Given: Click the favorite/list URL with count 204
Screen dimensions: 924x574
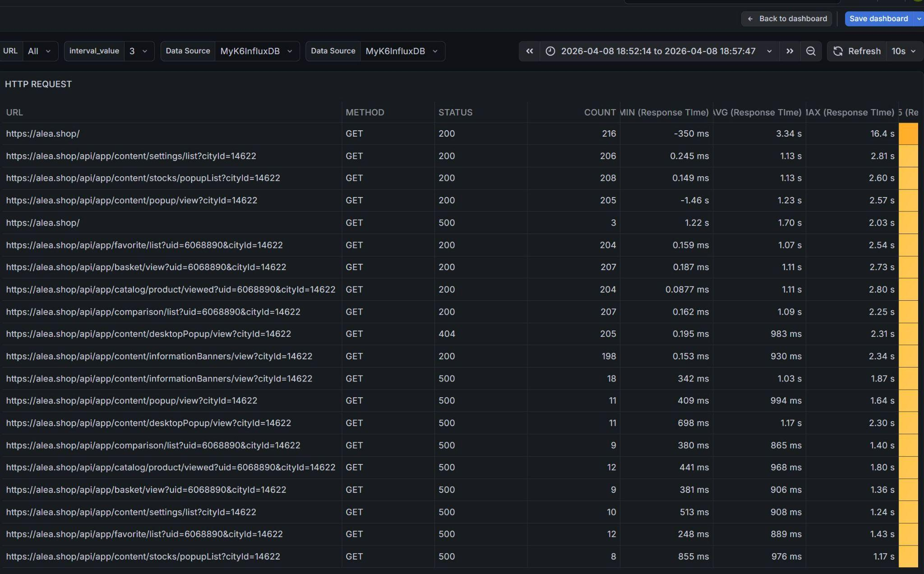Looking at the screenshot, I should click(x=144, y=245).
